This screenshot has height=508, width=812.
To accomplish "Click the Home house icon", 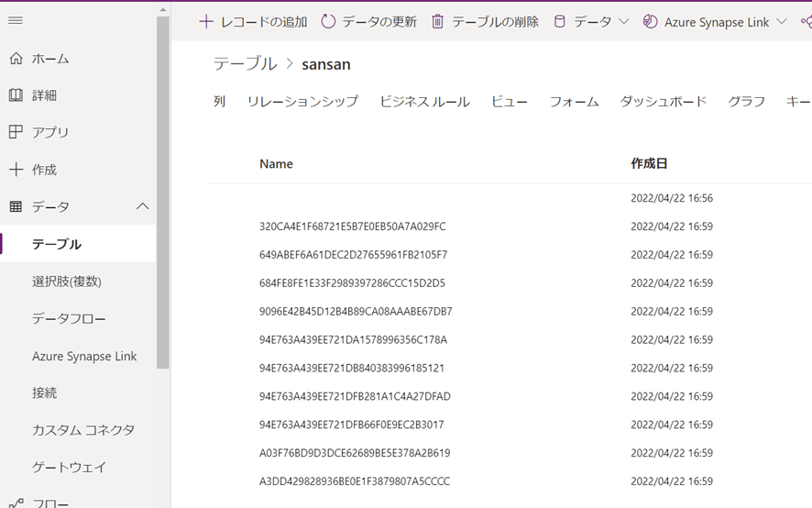I will click(x=16, y=58).
